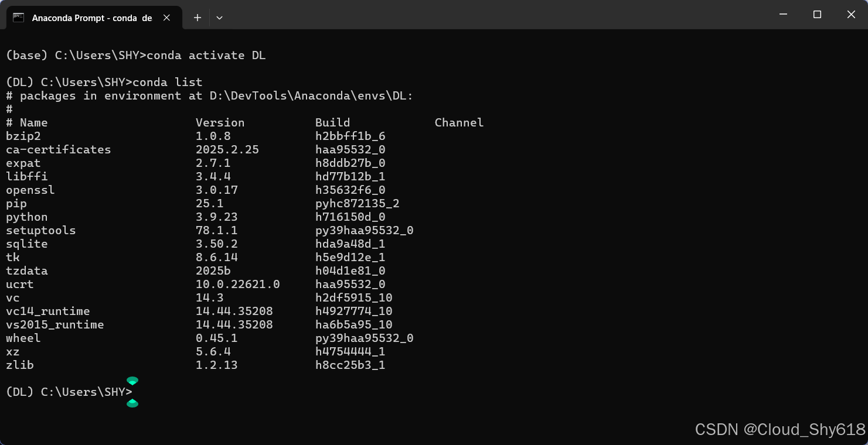The width and height of the screenshot is (868, 445).
Task: Click the Build column header text
Action: pyautogui.click(x=332, y=123)
